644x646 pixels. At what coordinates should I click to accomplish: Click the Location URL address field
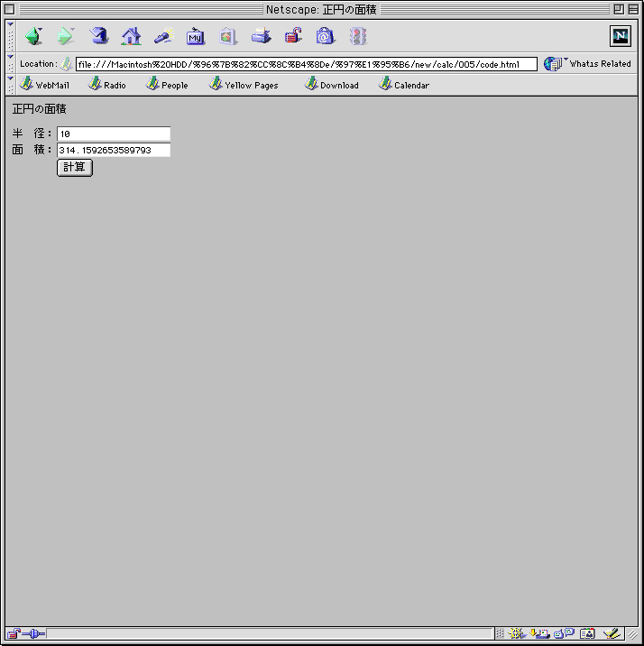(306, 64)
